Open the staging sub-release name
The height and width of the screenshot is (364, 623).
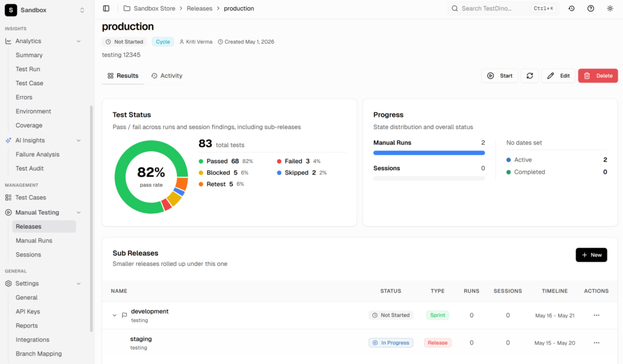pyautogui.click(x=141, y=339)
